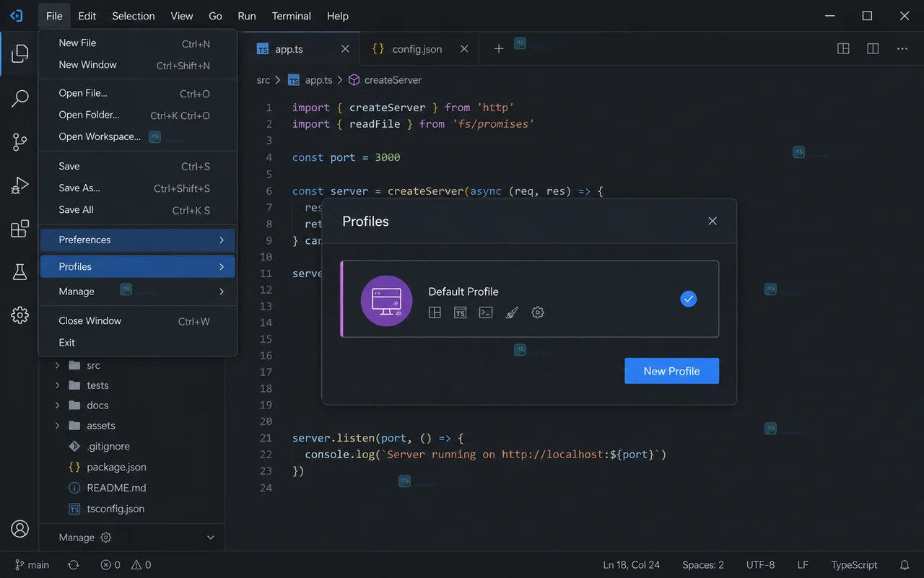Screen dimensions: 924x578
Task: Open the Profiles submenu in File menu
Action: (x=137, y=266)
